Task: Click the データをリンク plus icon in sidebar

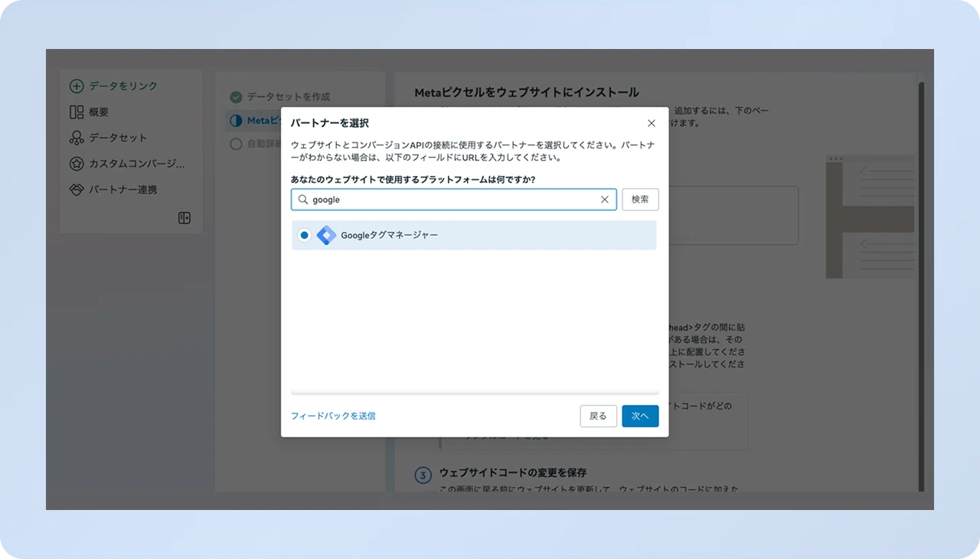Action: click(x=77, y=87)
